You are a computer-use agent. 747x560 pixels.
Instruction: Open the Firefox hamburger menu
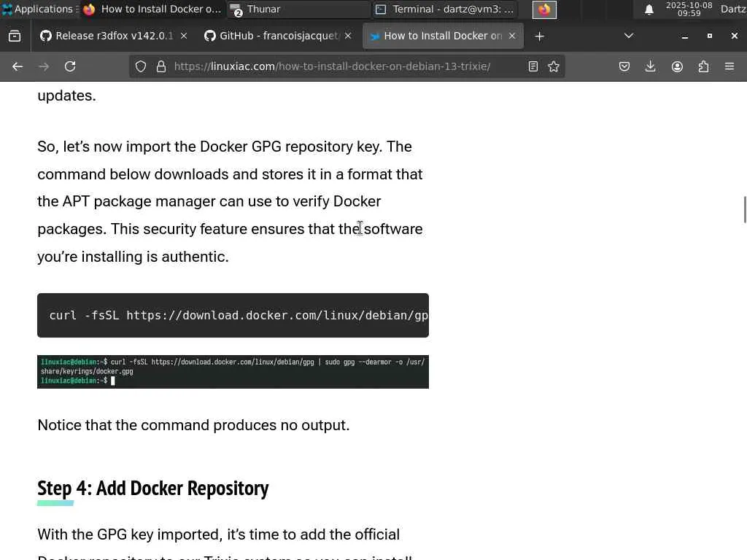pyautogui.click(x=729, y=66)
